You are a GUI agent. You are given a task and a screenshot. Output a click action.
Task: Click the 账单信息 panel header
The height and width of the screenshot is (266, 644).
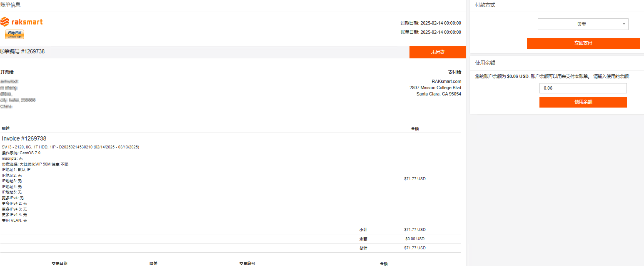click(10, 5)
